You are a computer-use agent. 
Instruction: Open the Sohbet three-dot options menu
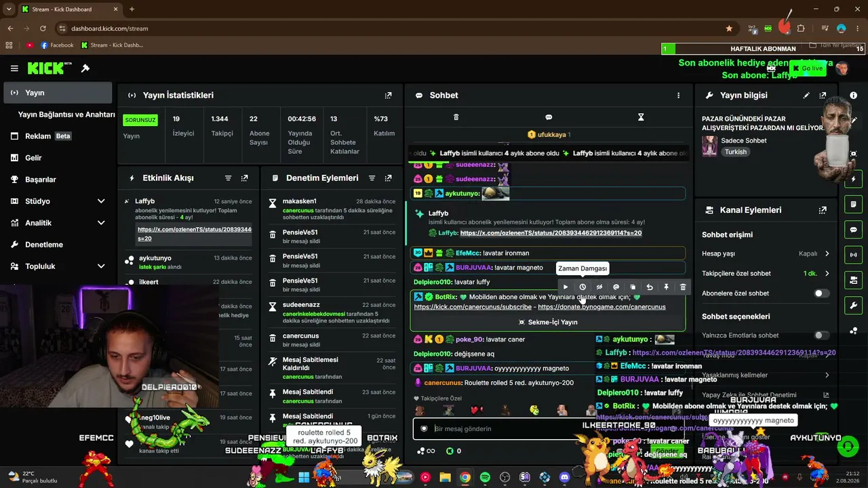[x=678, y=96]
